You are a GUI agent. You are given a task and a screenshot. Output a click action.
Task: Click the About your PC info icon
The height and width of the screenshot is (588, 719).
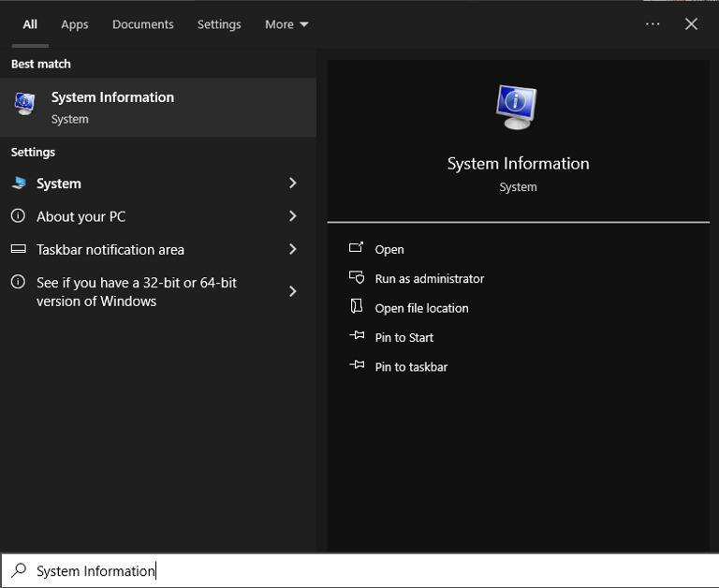coord(18,215)
